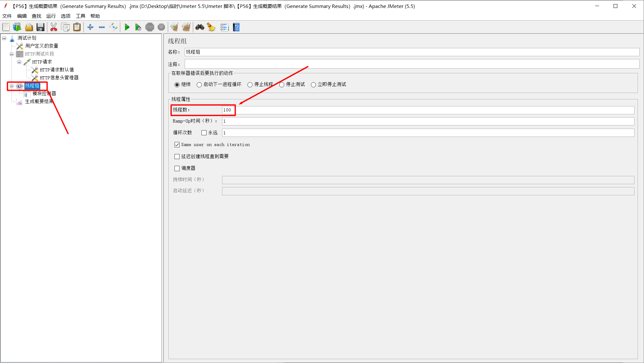Click the 循环次数 value field
This screenshot has width=644, height=363.
pyautogui.click(x=428, y=133)
